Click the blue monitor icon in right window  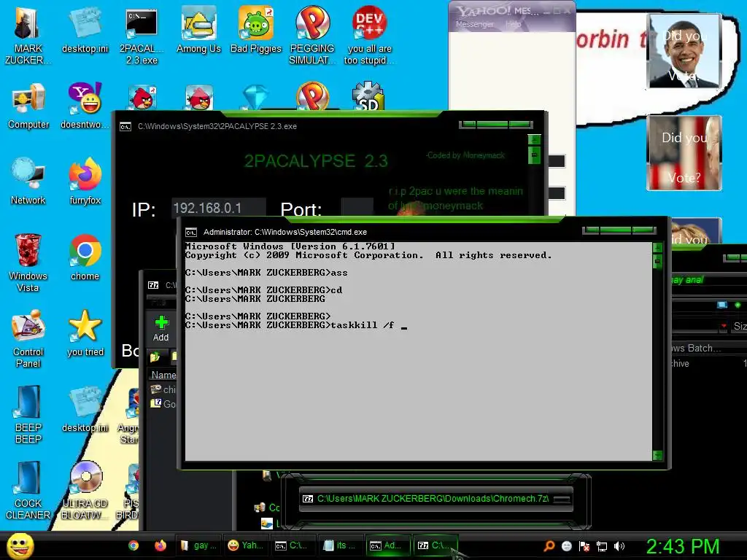coord(721,305)
